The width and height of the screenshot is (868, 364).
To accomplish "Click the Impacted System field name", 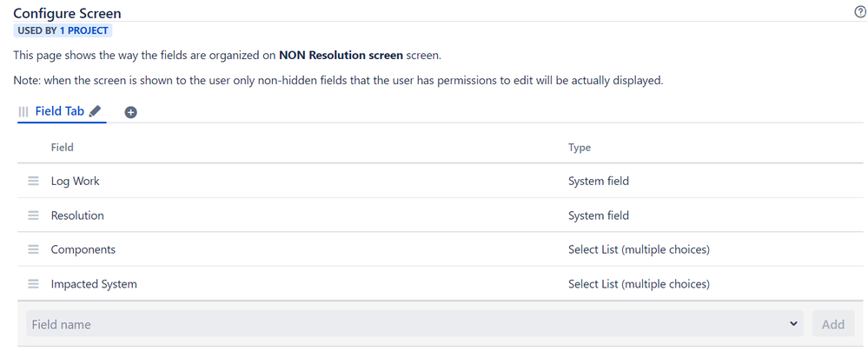I will pyautogui.click(x=94, y=284).
